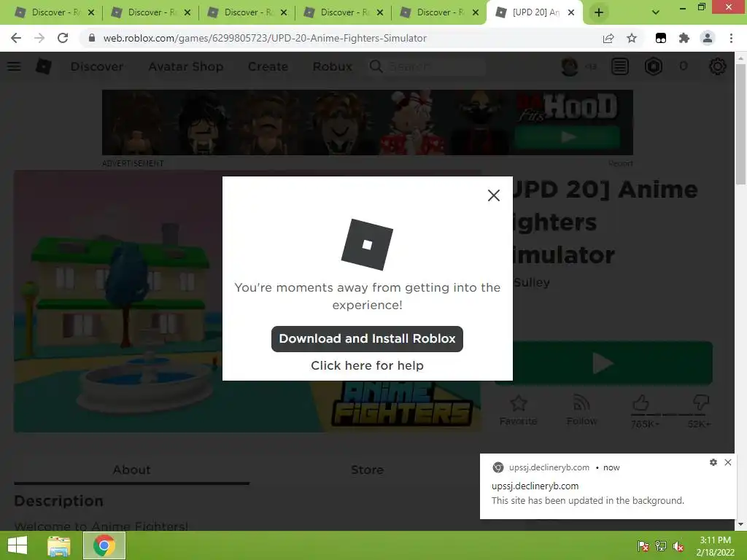Open the extensions puzzle icon
The height and width of the screenshot is (560, 747).
pyautogui.click(x=684, y=38)
